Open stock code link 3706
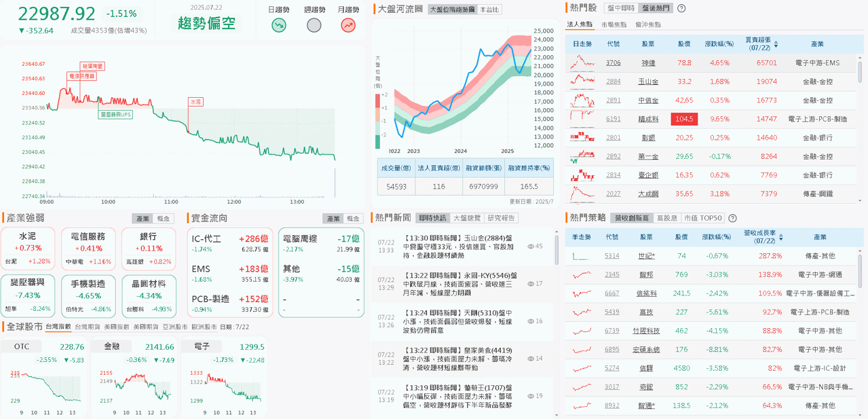868x419 pixels. click(613, 62)
